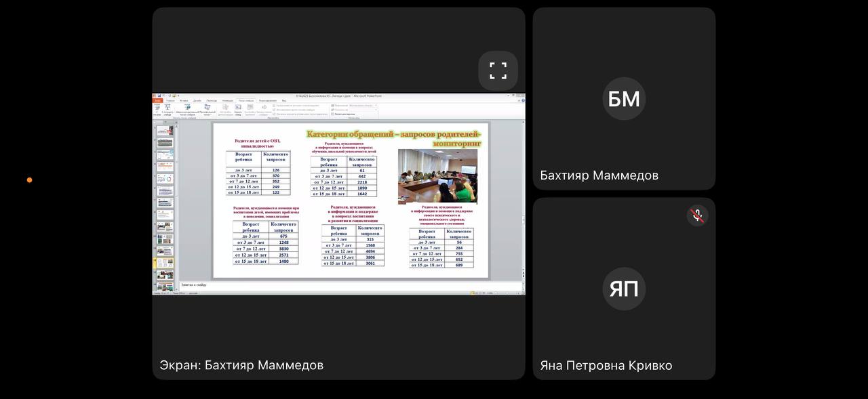Toggle the use timings checkbox in ribbon

pyautogui.click(x=274, y=110)
